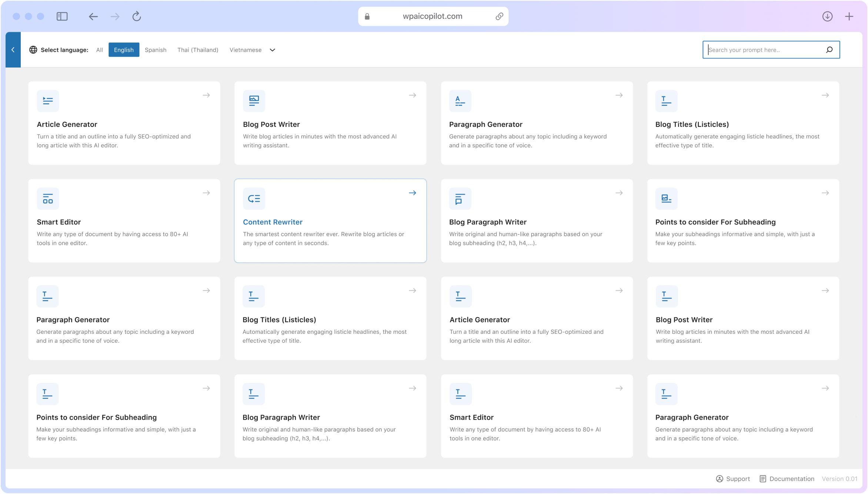The height and width of the screenshot is (494, 868).
Task: Click the bottom-row Smart Editor T icon
Action: pyautogui.click(x=461, y=394)
